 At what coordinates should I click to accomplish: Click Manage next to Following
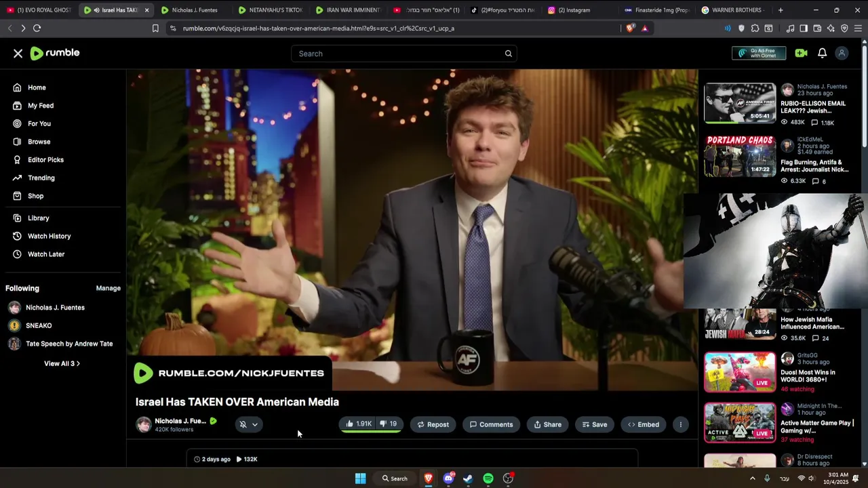click(x=108, y=288)
